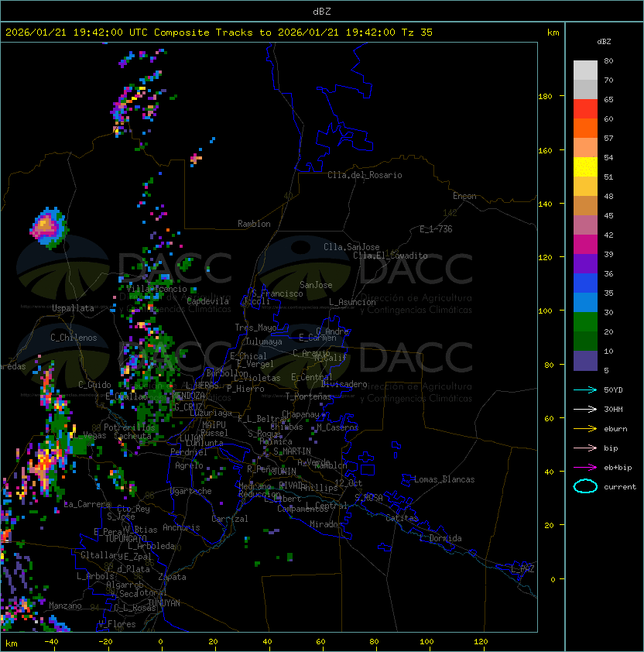This screenshot has width=644, height=652.
Task: Click the '140' tick on the vertical axis
Action: pyautogui.click(x=545, y=204)
